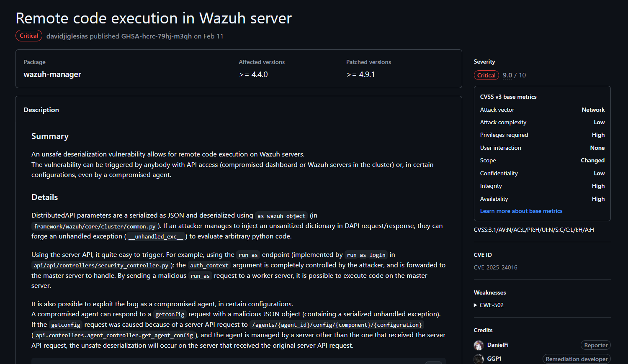
Task: Click the CVSS v3 base metrics heading
Action: coord(508,97)
